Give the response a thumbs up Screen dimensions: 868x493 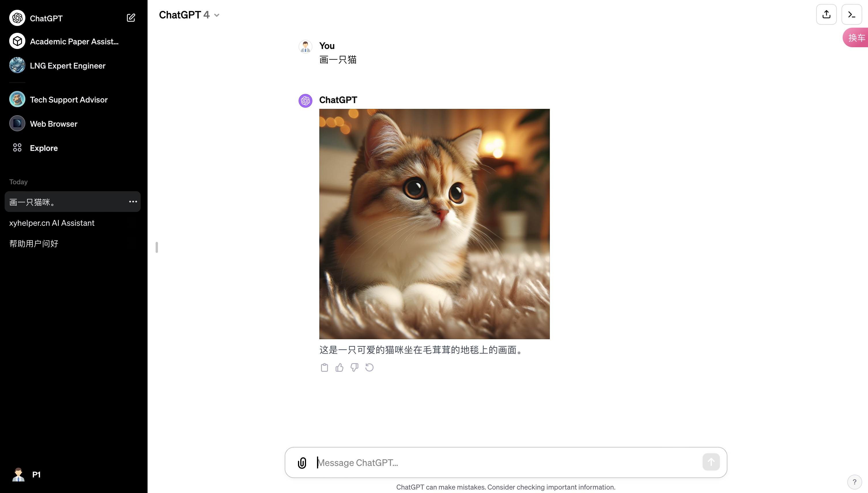(x=339, y=367)
